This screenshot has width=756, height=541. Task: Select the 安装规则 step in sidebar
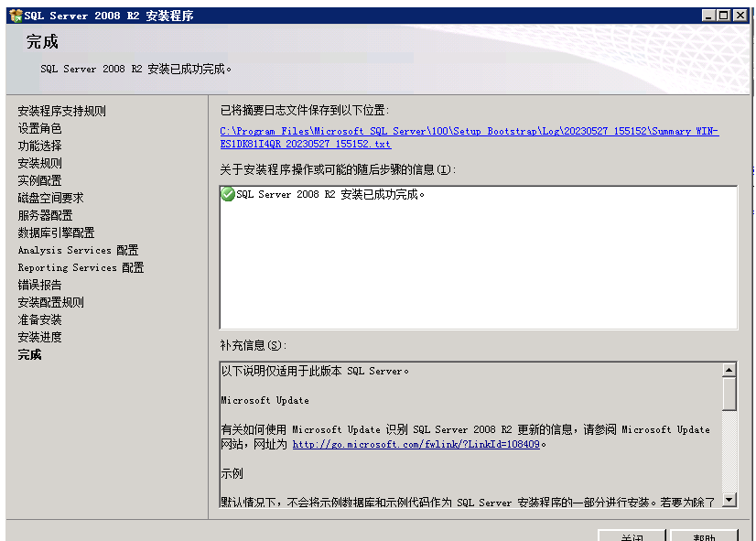pos(39,163)
